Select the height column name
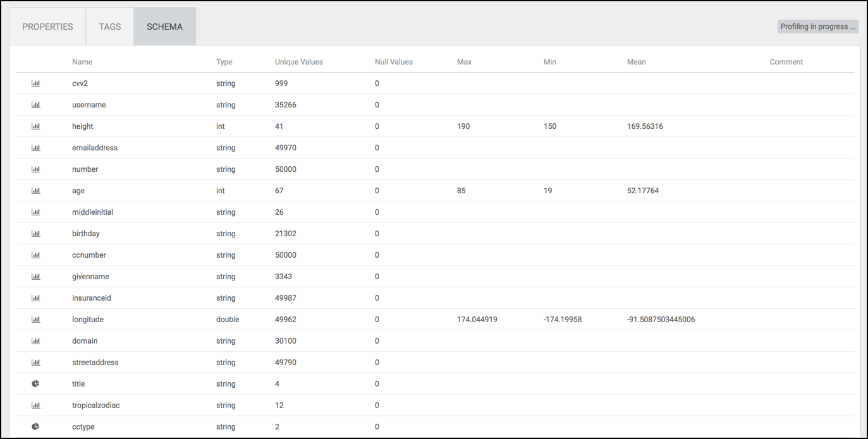Viewport: 868px width, 439px height. 83,126
